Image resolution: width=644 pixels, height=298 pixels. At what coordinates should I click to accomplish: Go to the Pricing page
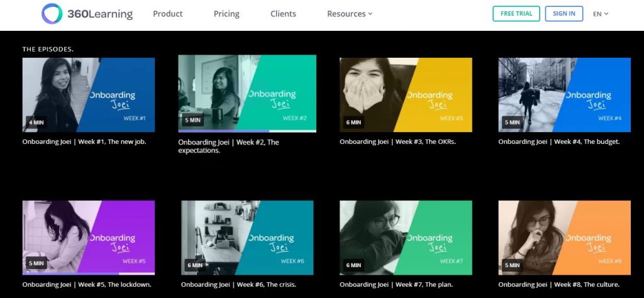coord(226,14)
